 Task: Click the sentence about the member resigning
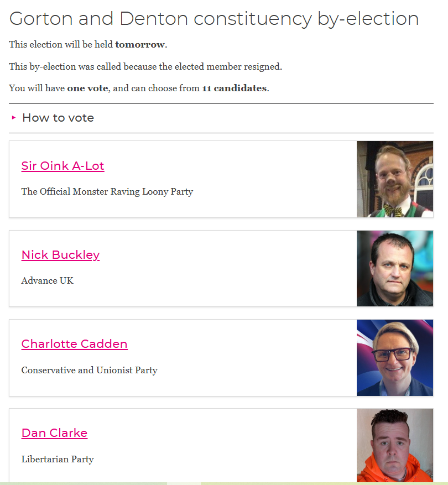(x=145, y=67)
